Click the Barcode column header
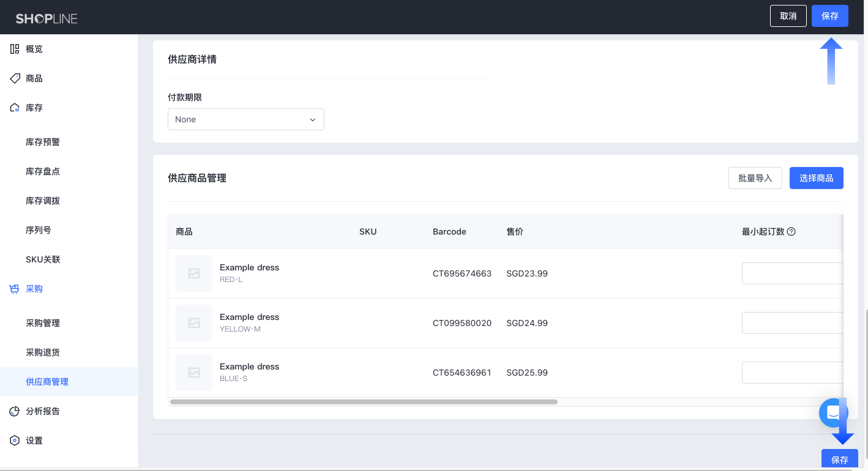868x471 pixels. point(449,232)
